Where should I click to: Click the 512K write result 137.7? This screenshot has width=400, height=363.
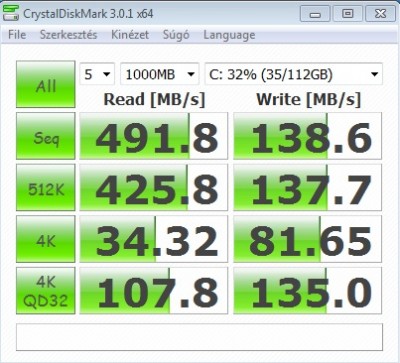pyautogui.click(x=307, y=187)
